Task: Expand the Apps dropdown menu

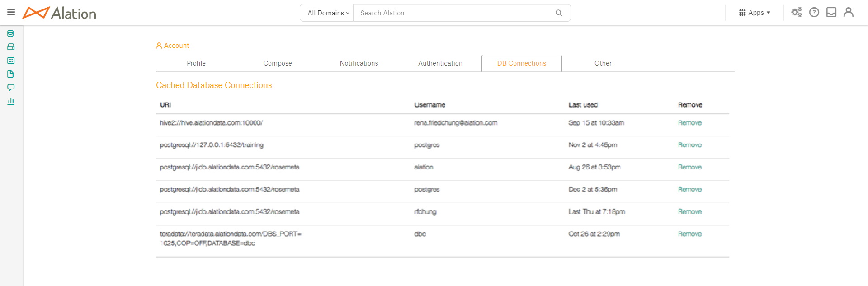Action: point(755,13)
